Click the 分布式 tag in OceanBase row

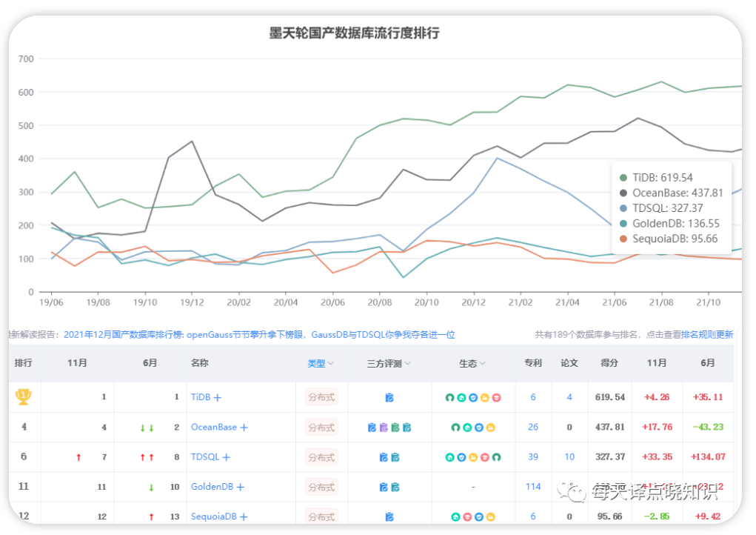(x=321, y=428)
